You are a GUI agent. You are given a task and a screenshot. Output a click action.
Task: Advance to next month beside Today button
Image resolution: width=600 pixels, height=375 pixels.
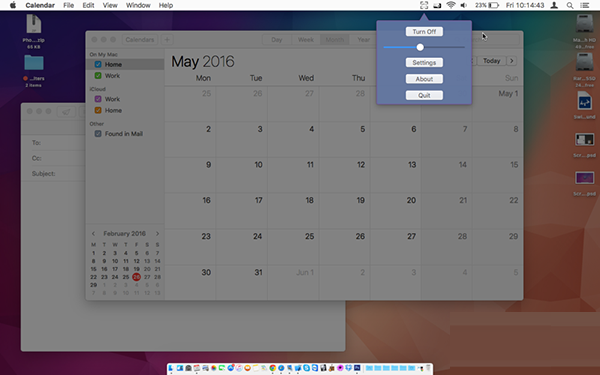click(512, 61)
